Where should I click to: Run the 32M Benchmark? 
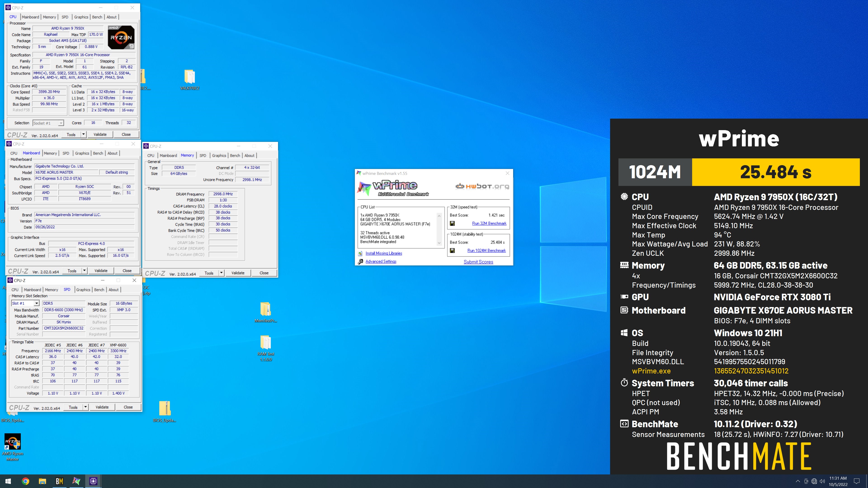pyautogui.click(x=489, y=223)
